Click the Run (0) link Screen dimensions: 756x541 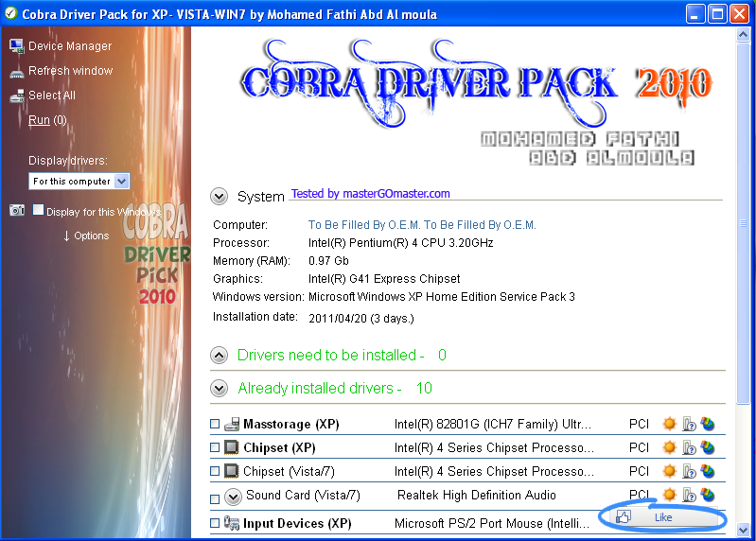click(47, 120)
